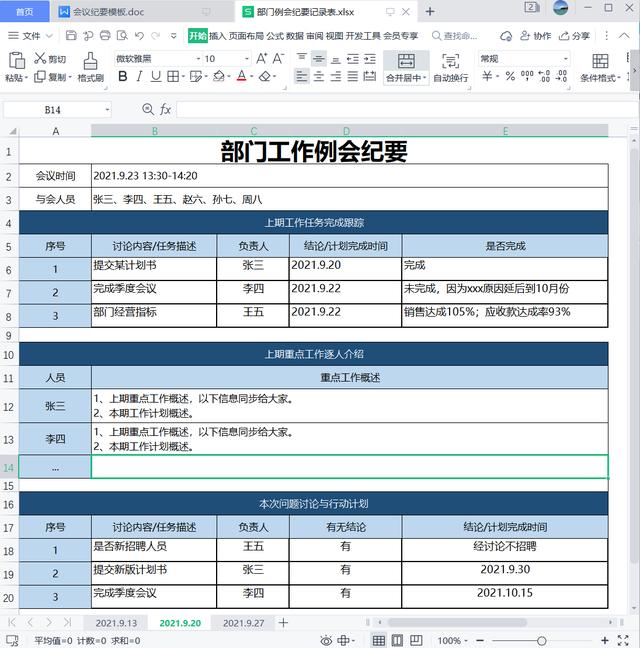Image resolution: width=640 pixels, height=648 pixels.
Task: Click the Save icon in quick toolbar
Action: tap(71, 36)
